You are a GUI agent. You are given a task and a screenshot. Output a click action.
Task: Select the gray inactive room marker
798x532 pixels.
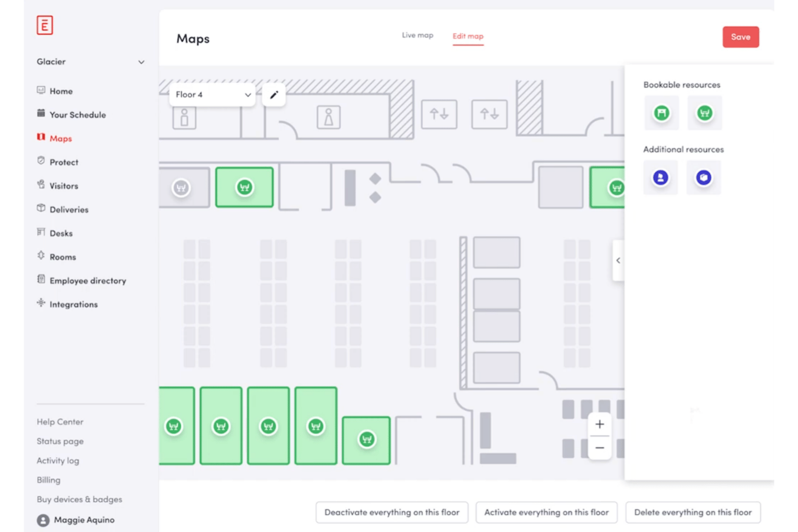click(181, 188)
